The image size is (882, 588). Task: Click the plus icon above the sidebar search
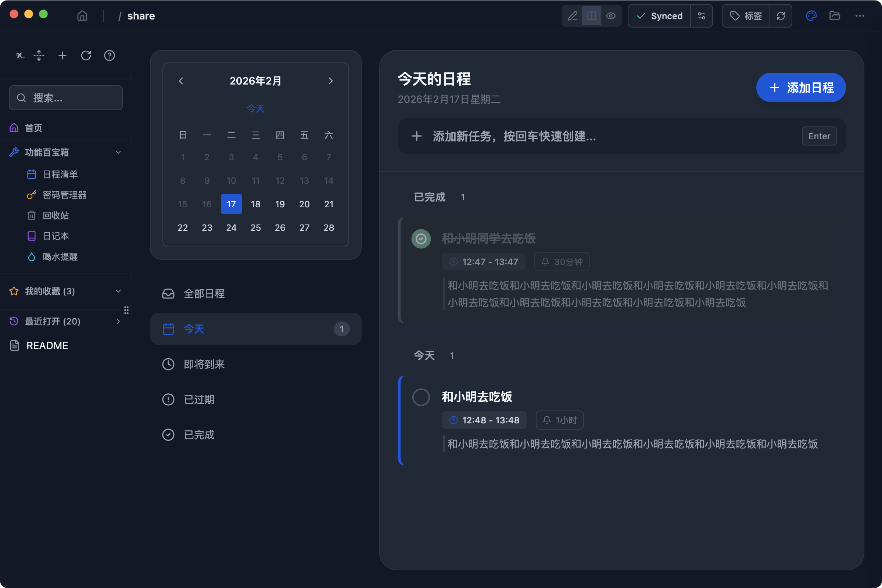pos(62,55)
